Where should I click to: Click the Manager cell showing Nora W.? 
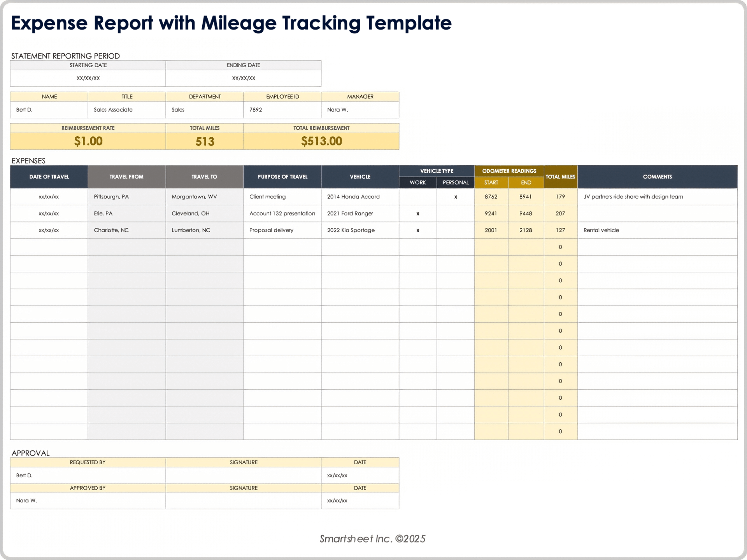point(360,110)
